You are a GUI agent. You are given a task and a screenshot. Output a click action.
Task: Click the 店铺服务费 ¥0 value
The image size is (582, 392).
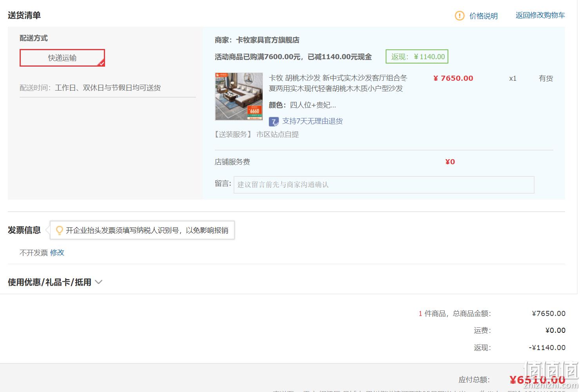450,162
